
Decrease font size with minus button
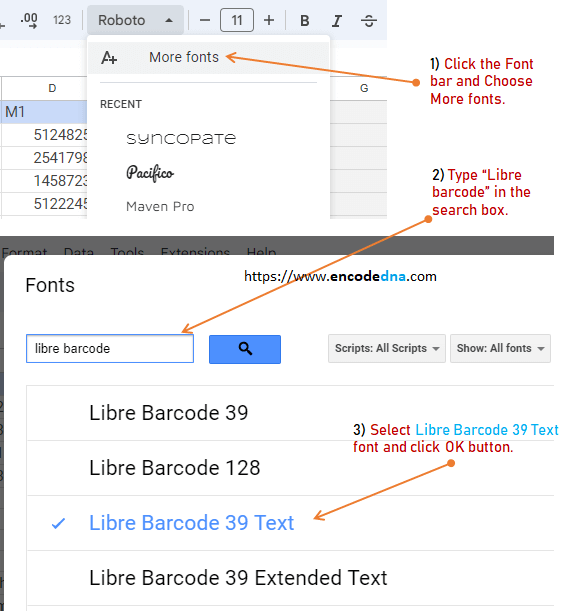click(205, 20)
